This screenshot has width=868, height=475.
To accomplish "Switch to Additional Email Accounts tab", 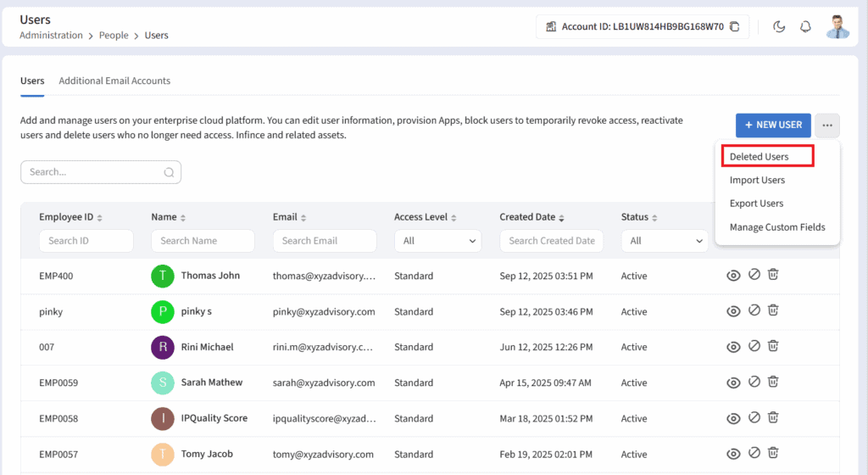I will tap(114, 81).
